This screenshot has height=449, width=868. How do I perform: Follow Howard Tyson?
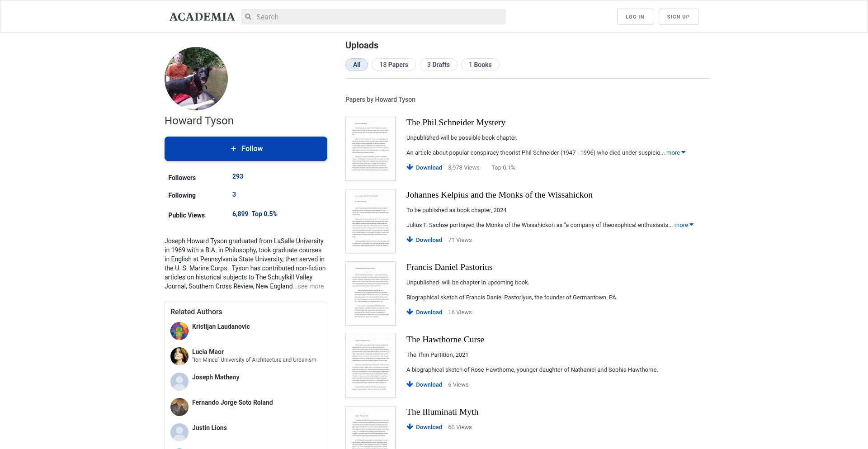tap(246, 149)
